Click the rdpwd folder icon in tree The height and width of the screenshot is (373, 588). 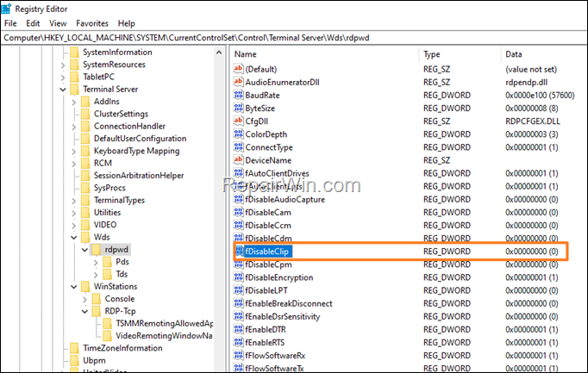(97, 250)
